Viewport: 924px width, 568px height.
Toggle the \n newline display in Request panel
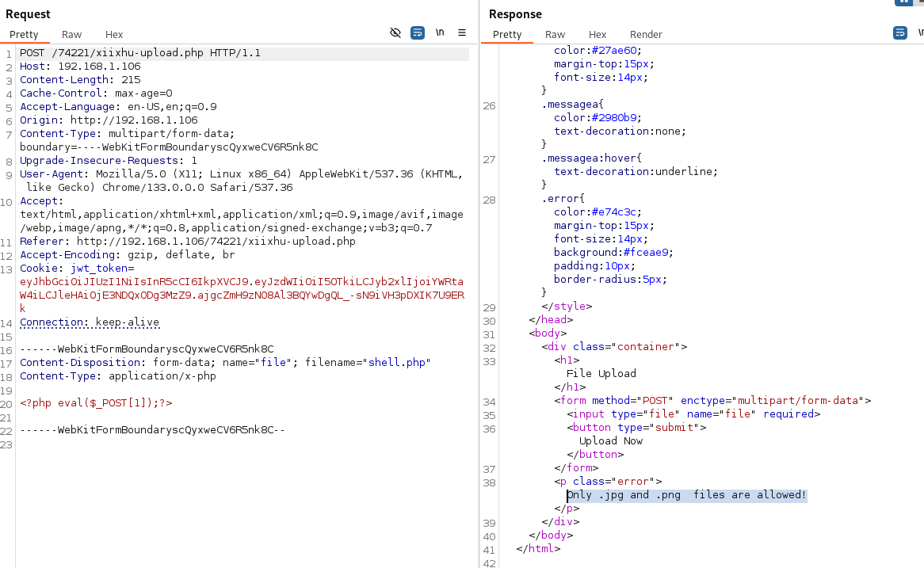(x=440, y=33)
